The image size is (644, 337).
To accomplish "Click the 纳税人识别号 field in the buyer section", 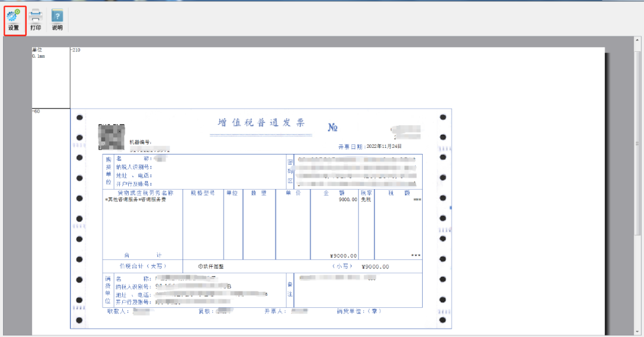I will 134,168.
